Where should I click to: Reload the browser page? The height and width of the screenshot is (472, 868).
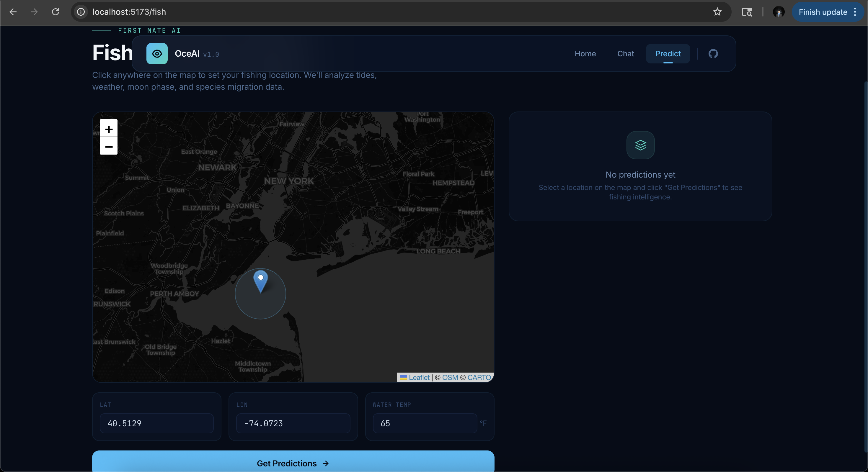pos(56,12)
